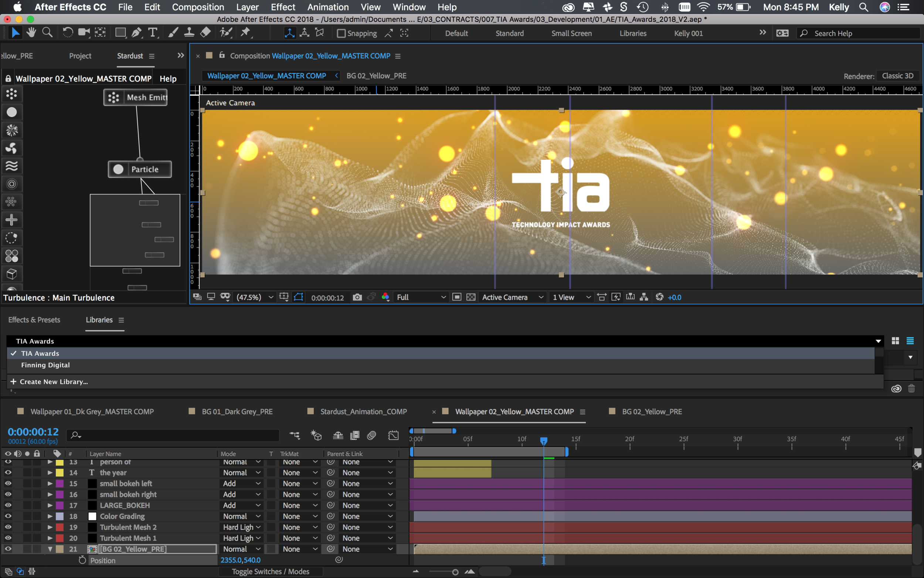Screen dimensions: 924x578
Task: Switch Libraries panel to grid view
Action: tap(895, 341)
